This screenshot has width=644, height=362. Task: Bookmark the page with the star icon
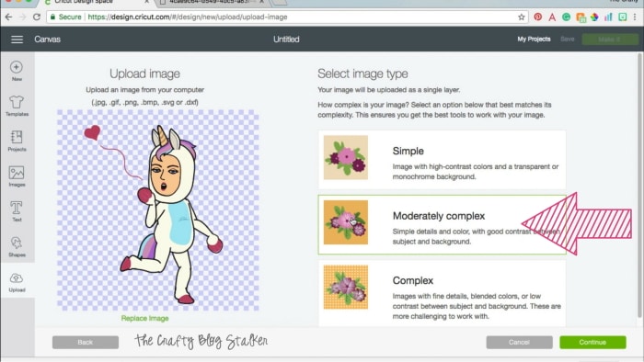tap(522, 17)
